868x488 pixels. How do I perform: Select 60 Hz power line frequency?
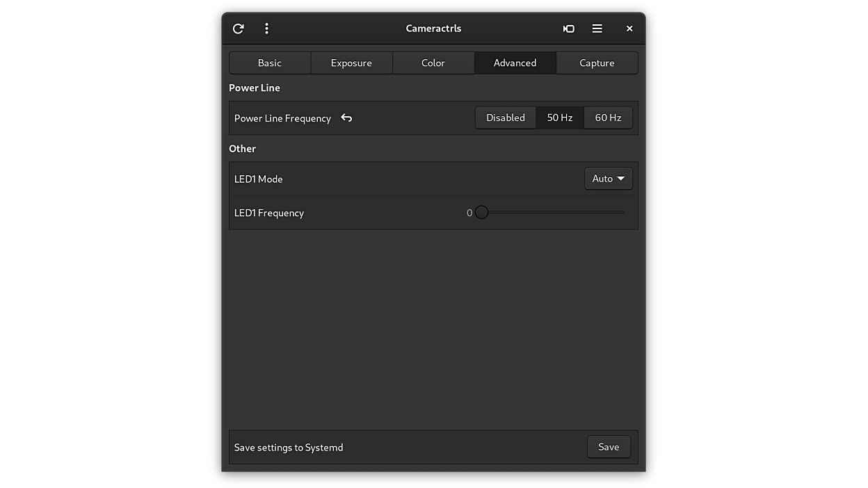tap(608, 117)
